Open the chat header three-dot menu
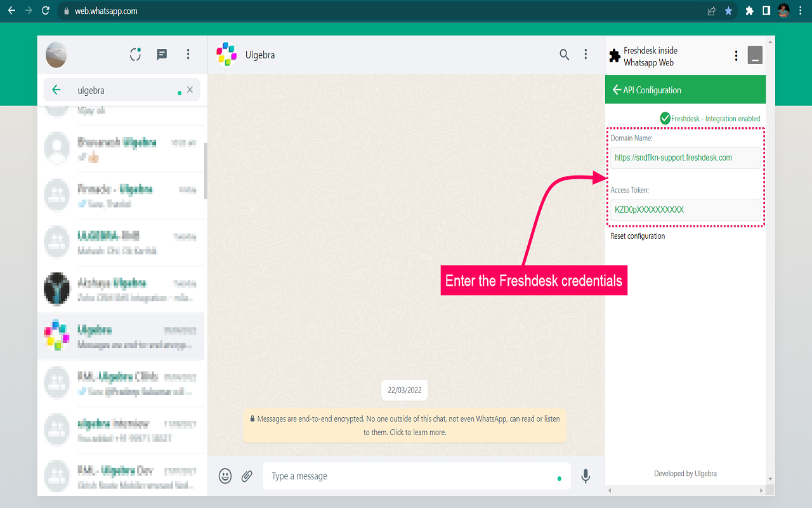 (x=586, y=55)
